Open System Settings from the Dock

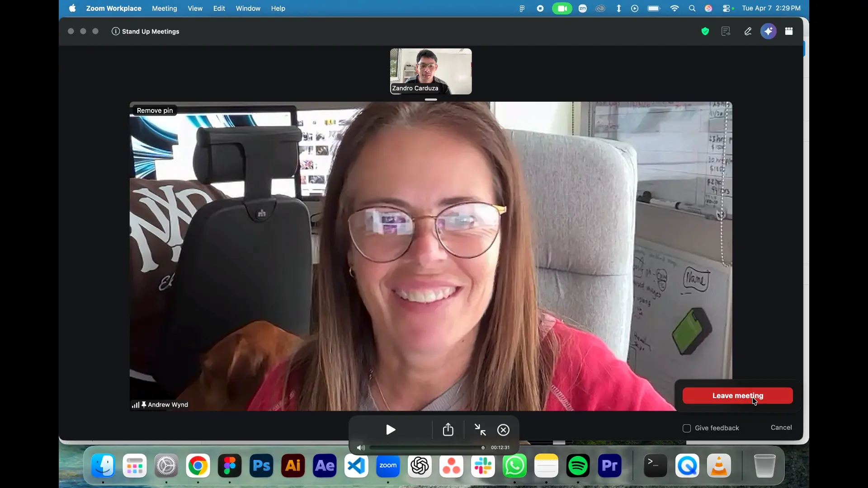pos(166,466)
